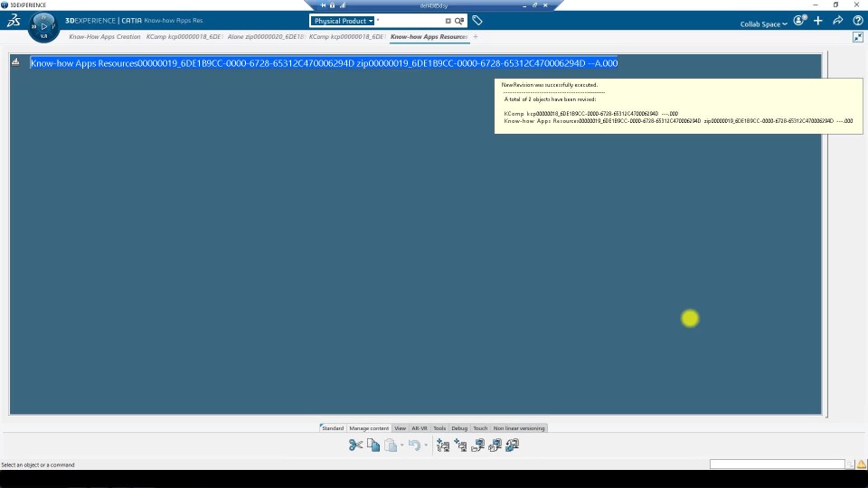
Task: Open the user profile icon
Action: (799, 21)
